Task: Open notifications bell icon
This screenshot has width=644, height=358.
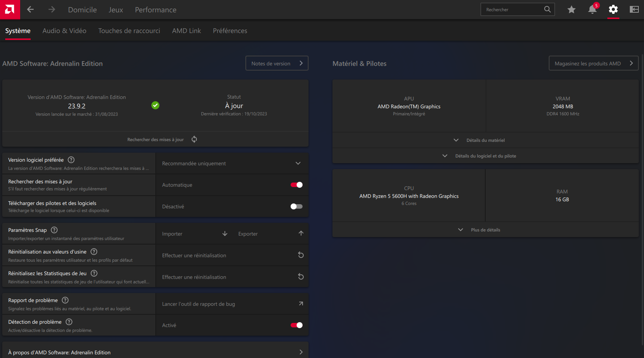Action: click(x=592, y=9)
